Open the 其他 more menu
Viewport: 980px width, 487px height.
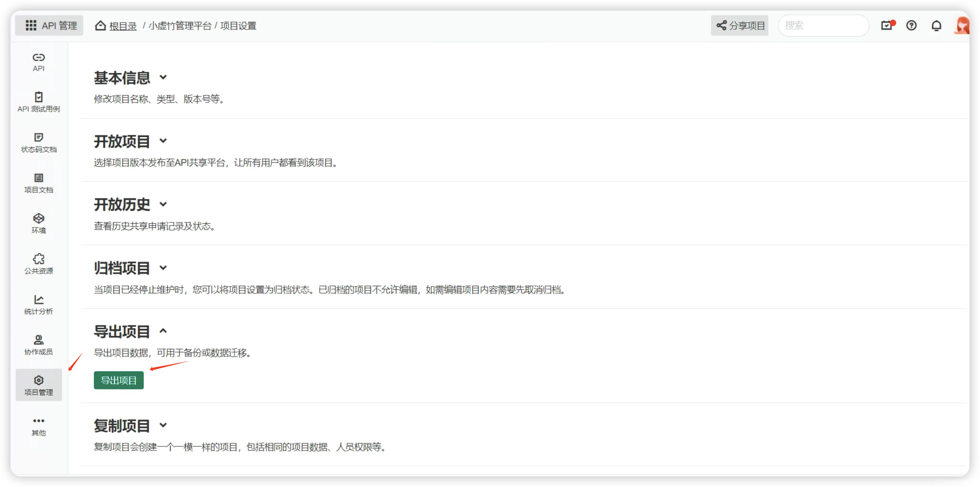(39, 427)
